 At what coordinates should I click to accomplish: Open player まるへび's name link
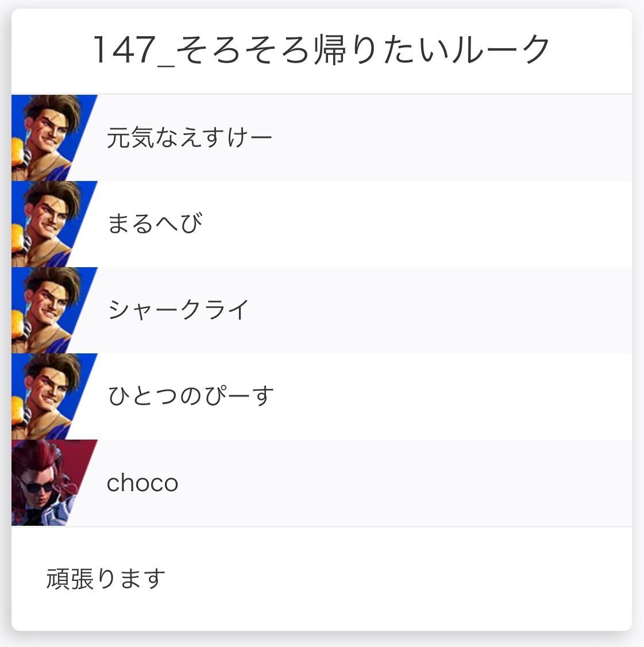[155, 224]
